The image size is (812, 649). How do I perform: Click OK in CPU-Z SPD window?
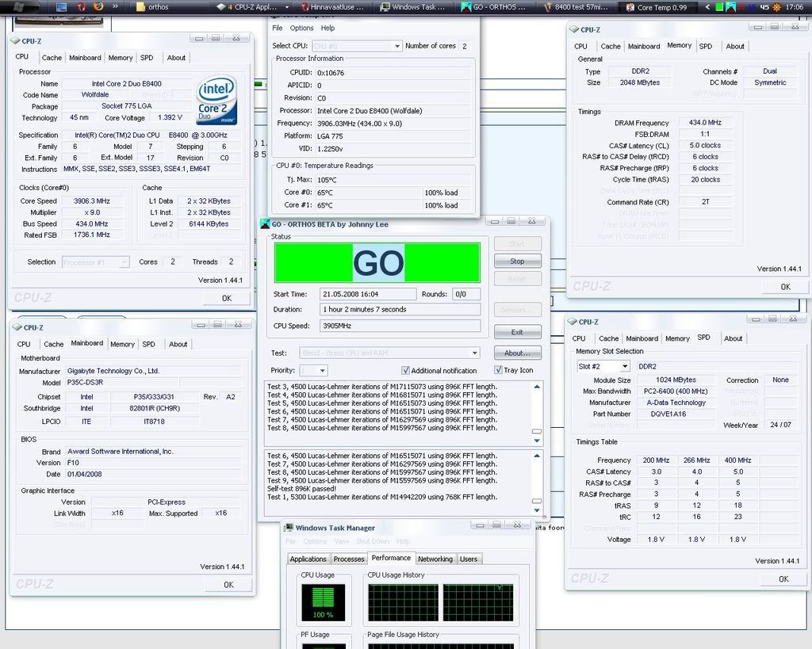pyautogui.click(x=783, y=579)
